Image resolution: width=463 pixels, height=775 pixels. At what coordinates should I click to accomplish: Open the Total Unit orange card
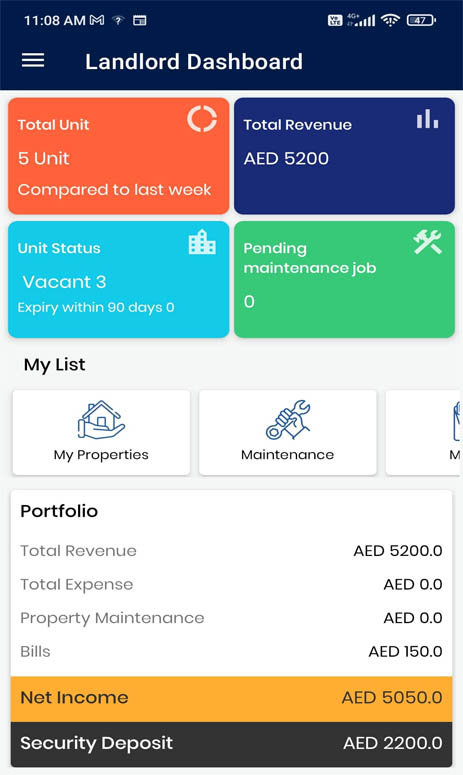click(119, 156)
